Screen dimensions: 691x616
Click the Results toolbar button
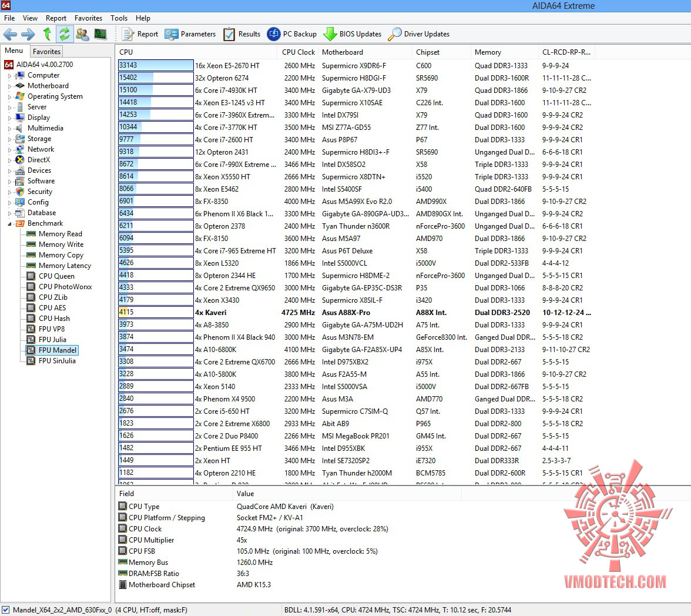coord(242,34)
